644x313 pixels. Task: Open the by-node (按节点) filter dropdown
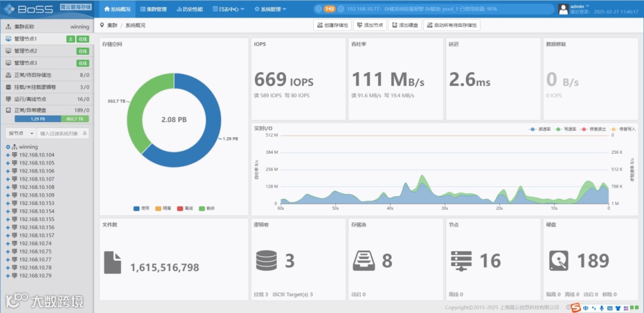21,134
